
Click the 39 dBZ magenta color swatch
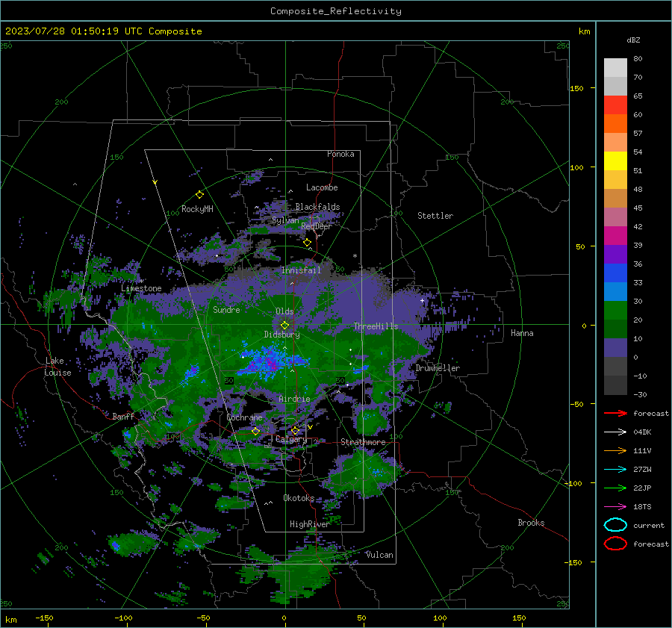615,235
